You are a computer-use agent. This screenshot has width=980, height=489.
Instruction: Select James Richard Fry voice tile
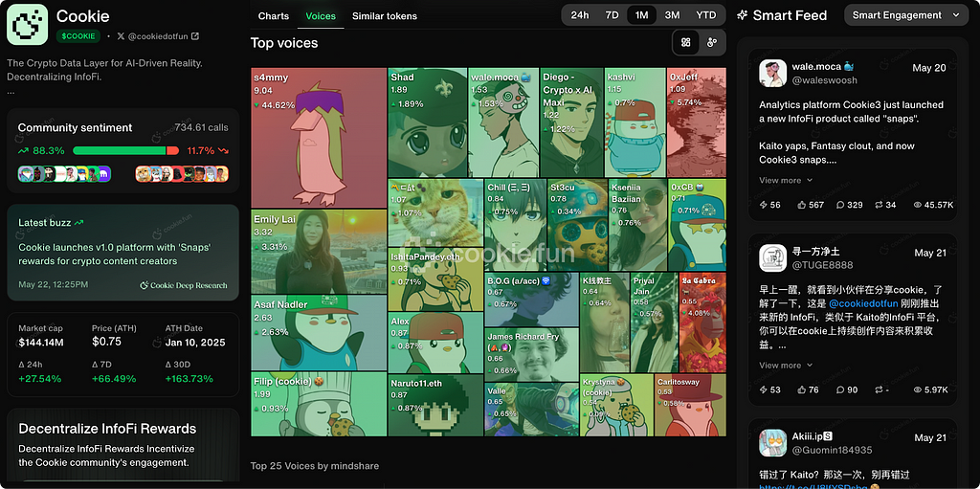[x=531, y=354]
